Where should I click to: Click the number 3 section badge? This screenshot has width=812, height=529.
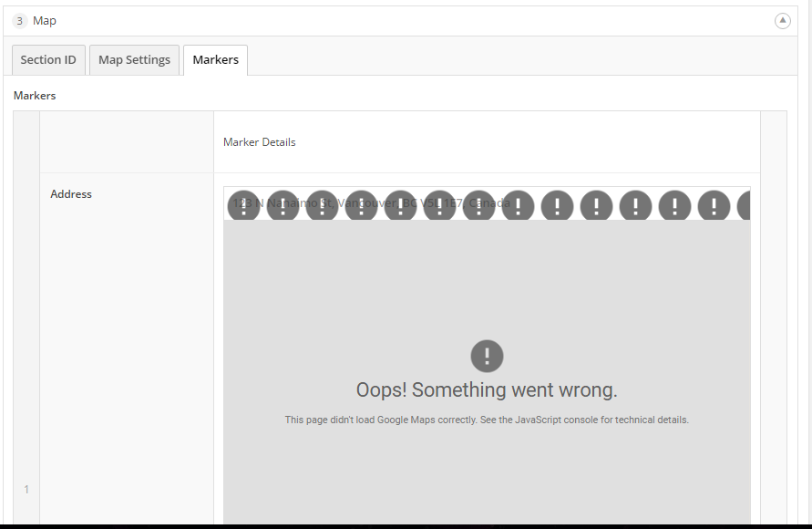(20, 21)
